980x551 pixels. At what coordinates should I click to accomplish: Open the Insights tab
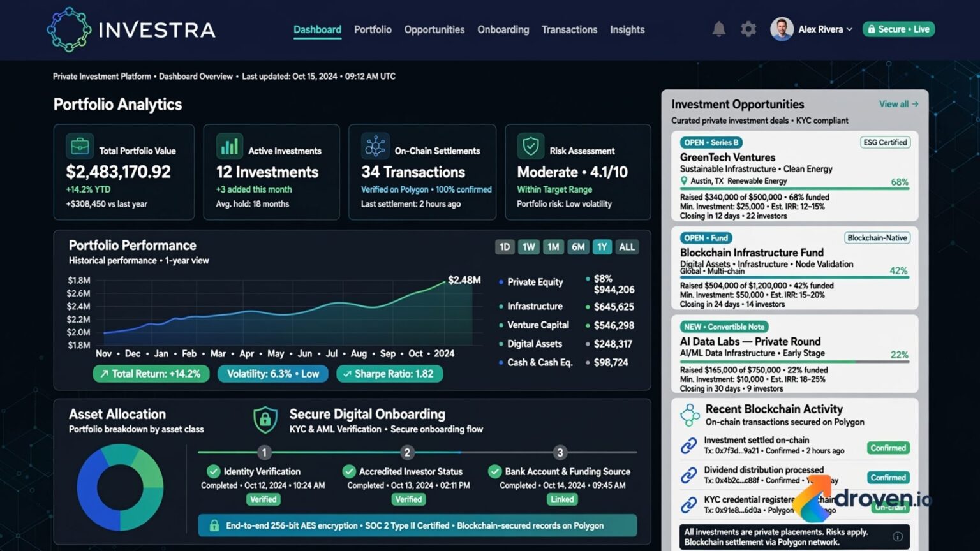coord(627,29)
